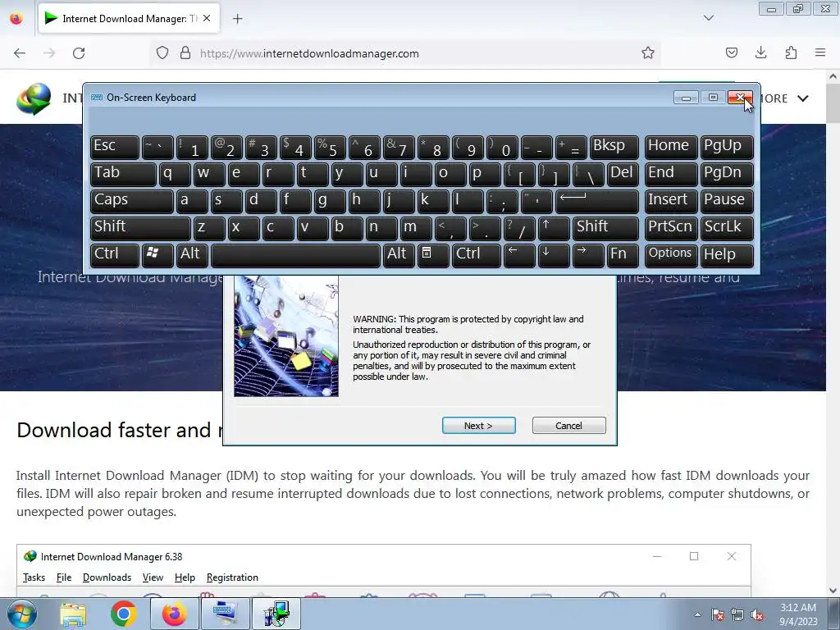Screen dimensions: 840x630
Task: Click the Esc key on On-Screen Keyboard
Action: (x=115, y=147)
